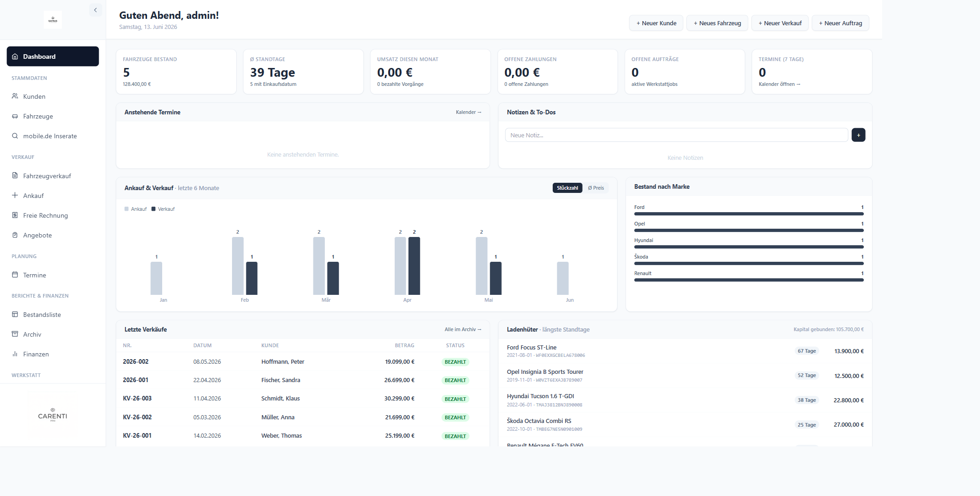
Task: Open Ankauf in the sidebar
Action: point(53,196)
